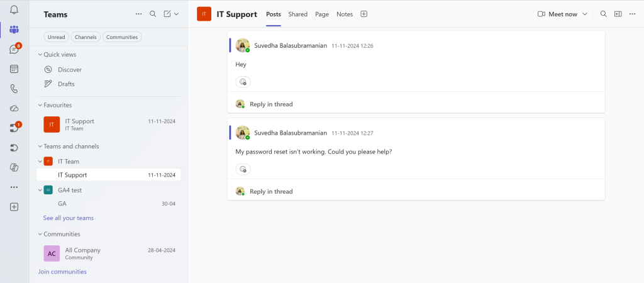This screenshot has width=644, height=283.
Task: Open the Copilot icon in the rail
Action: (x=14, y=167)
